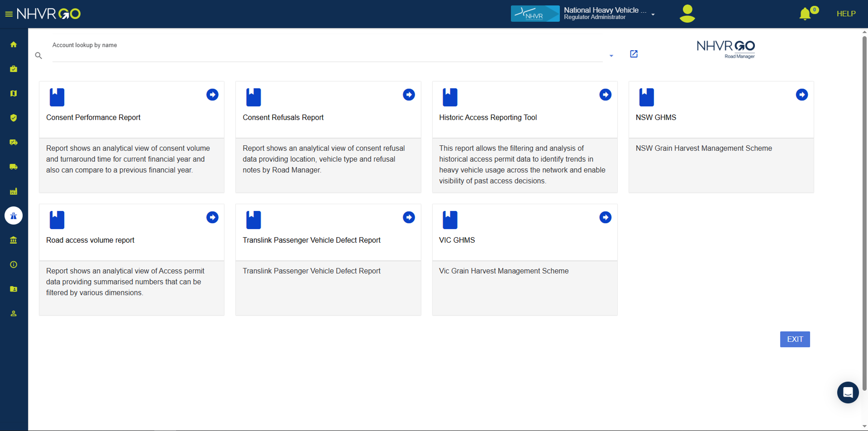Click the Consent Refusals Report title
868x431 pixels.
283,117
